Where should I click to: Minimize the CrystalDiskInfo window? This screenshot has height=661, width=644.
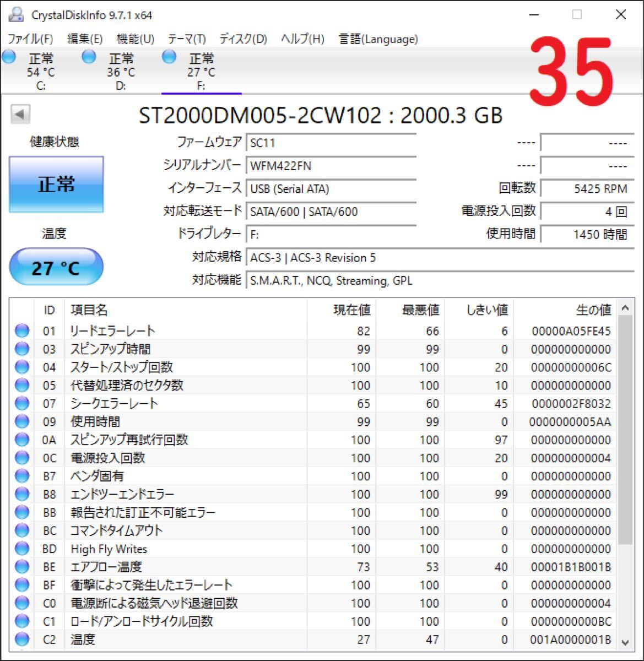[x=533, y=15]
